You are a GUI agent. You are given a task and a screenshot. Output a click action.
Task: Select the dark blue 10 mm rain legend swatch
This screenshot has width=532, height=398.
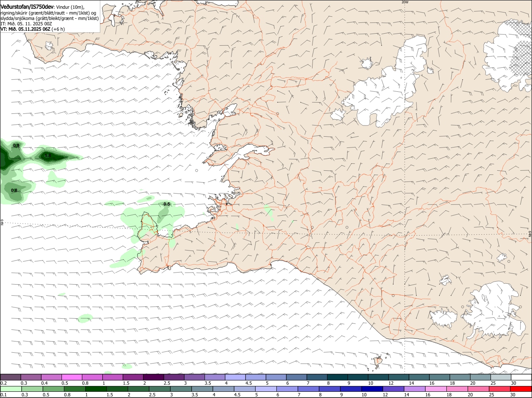[372, 389]
